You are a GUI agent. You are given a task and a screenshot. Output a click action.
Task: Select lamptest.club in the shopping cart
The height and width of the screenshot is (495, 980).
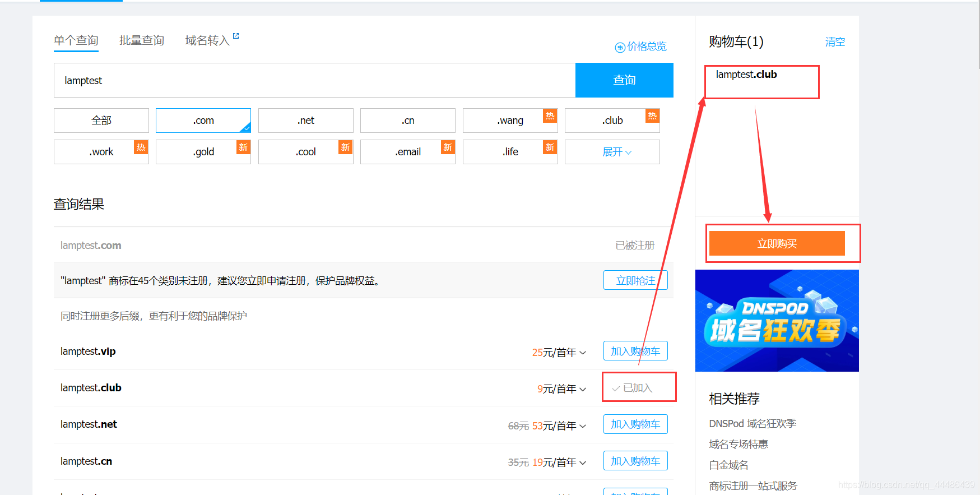tap(746, 75)
